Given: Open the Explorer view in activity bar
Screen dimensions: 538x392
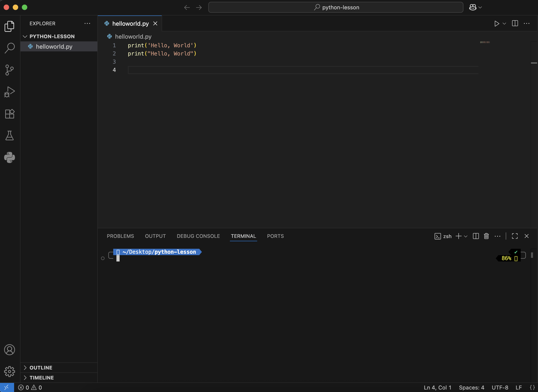Looking at the screenshot, I should (10, 26).
